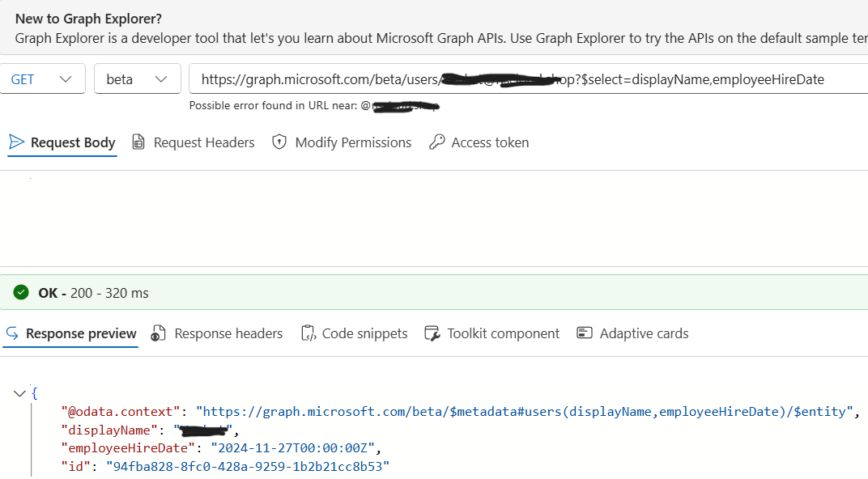Click the Request Body send-arrow icon

[17, 142]
